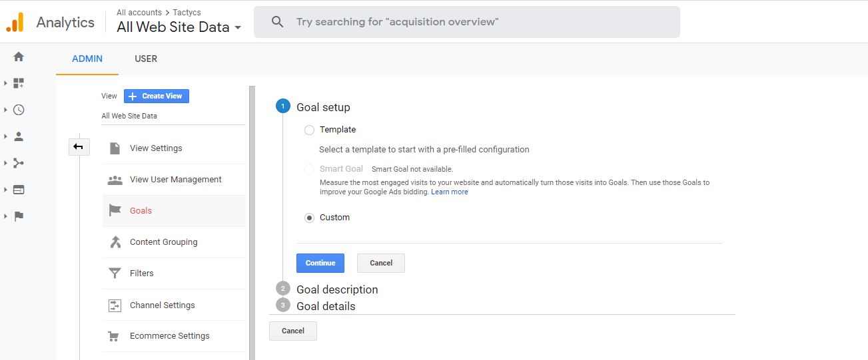
Task: Switch to the USER tab
Action: click(146, 59)
